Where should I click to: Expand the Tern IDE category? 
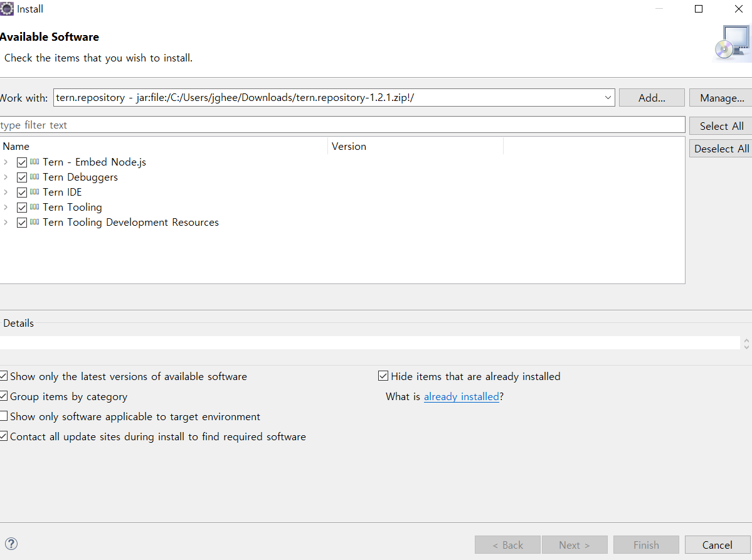[6, 193]
